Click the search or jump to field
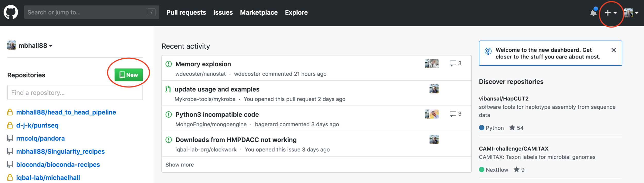Image resolution: width=644 pixels, height=183 pixels. tap(91, 12)
